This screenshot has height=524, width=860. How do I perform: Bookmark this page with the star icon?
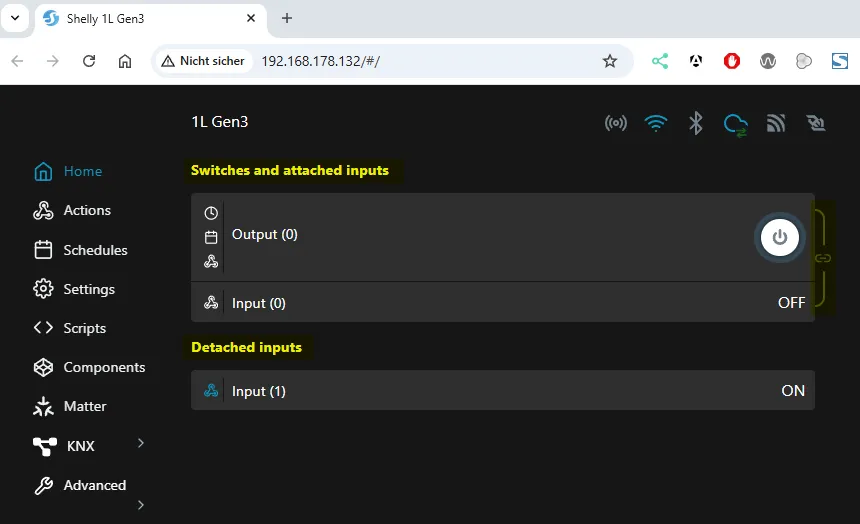(610, 61)
